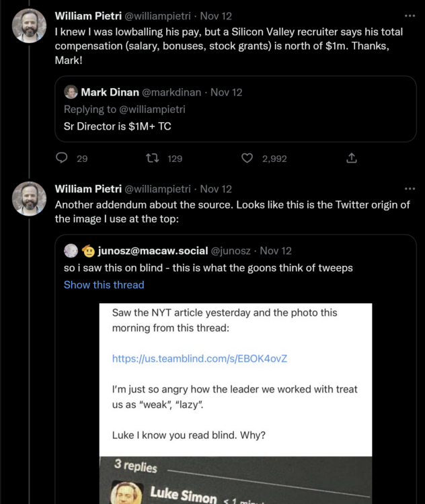The height and width of the screenshot is (504, 425).
Task: Reply to the $1m compensation tweet
Action: pos(62,159)
